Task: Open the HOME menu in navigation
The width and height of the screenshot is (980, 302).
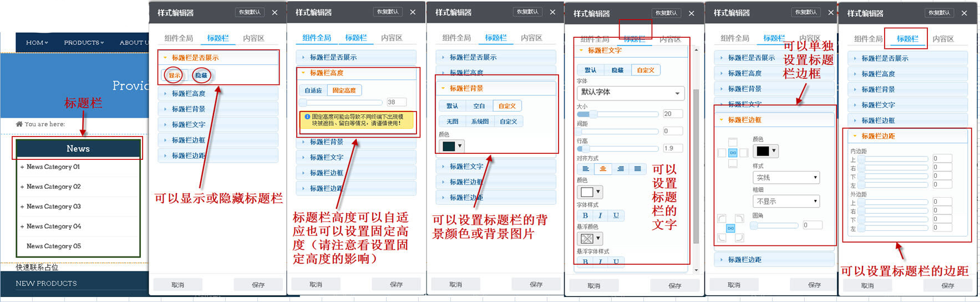Action: tap(37, 43)
